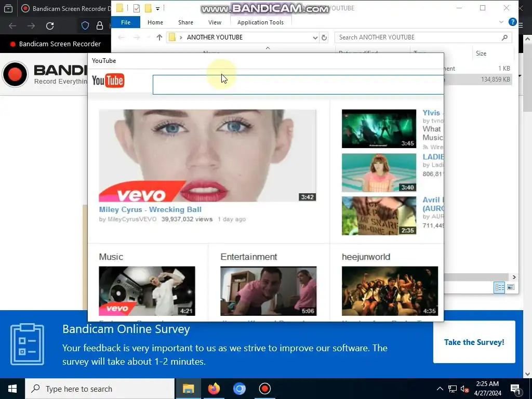Open File Explorer help icon
The image size is (532, 399).
click(x=512, y=22)
